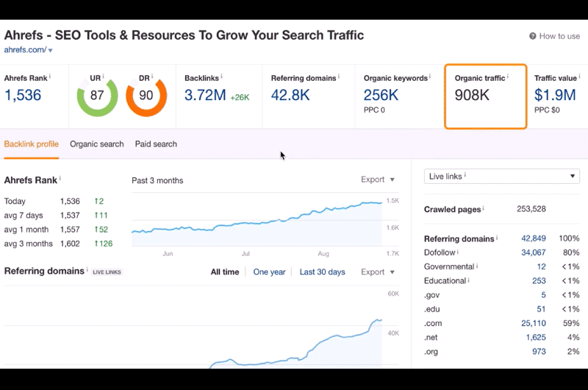Open the .edu 51 link
This screenshot has width=588, height=390.
tap(541, 309)
